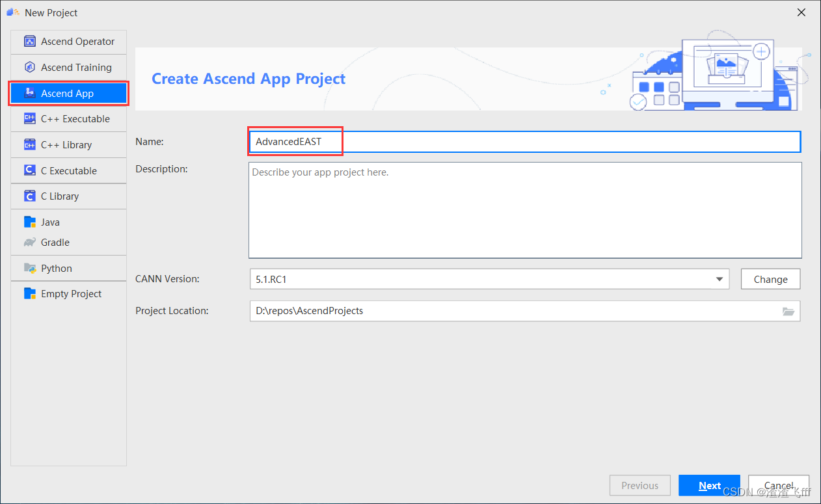
Task: Click into the Description text area
Action: (525, 210)
